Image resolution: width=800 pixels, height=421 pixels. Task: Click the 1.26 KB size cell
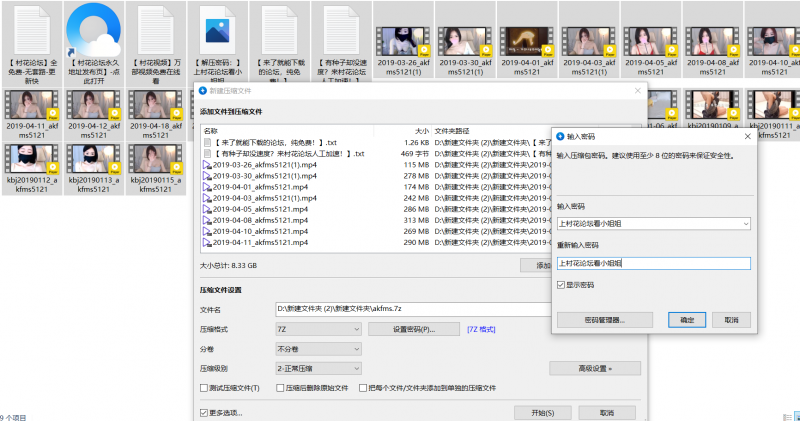[416, 142]
